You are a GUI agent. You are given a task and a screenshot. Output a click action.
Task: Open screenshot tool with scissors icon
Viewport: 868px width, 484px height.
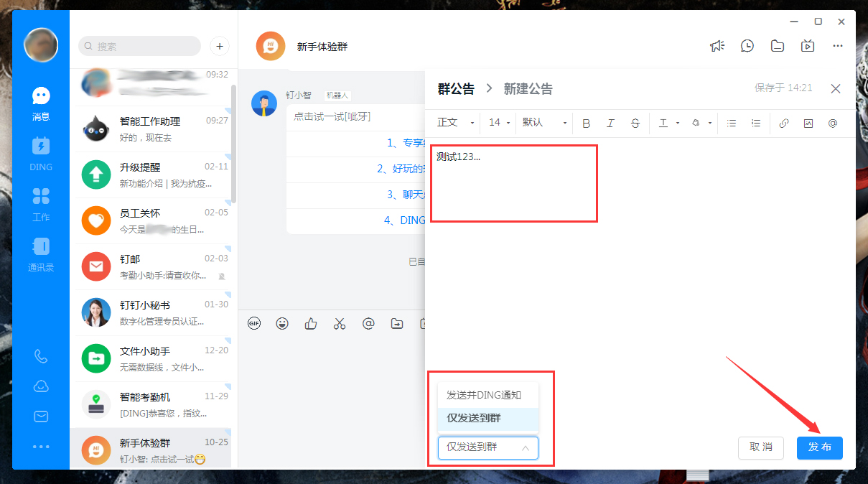coord(339,323)
